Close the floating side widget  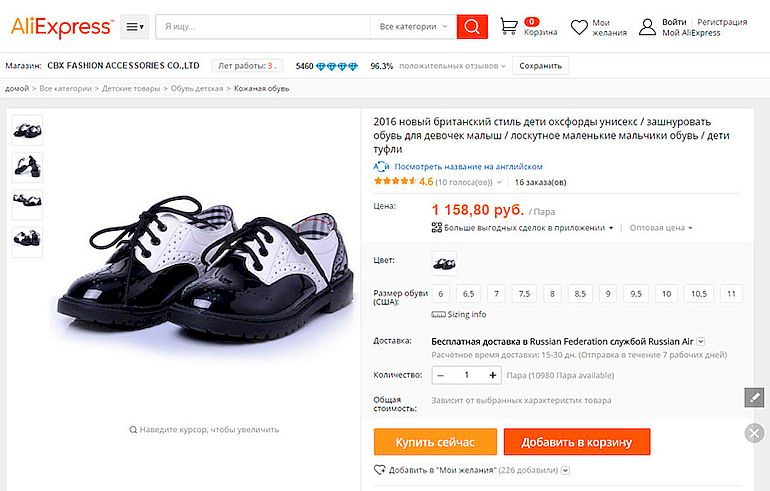(x=755, y=432)
